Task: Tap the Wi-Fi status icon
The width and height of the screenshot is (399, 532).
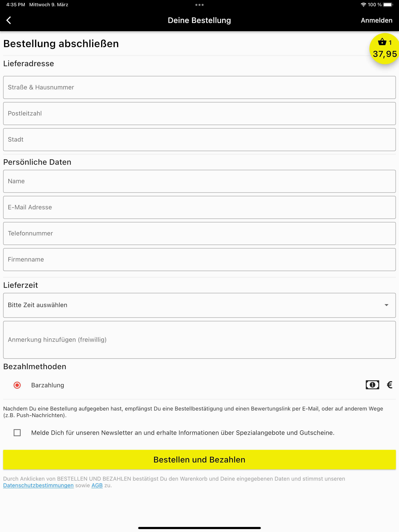Action: coord(363,5)
